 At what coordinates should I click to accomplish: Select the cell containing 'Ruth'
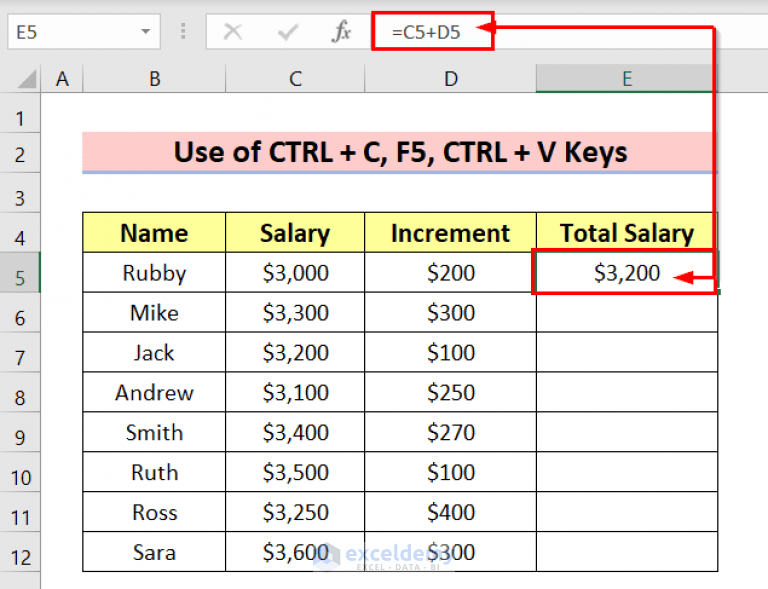click(x=154, y=472)
